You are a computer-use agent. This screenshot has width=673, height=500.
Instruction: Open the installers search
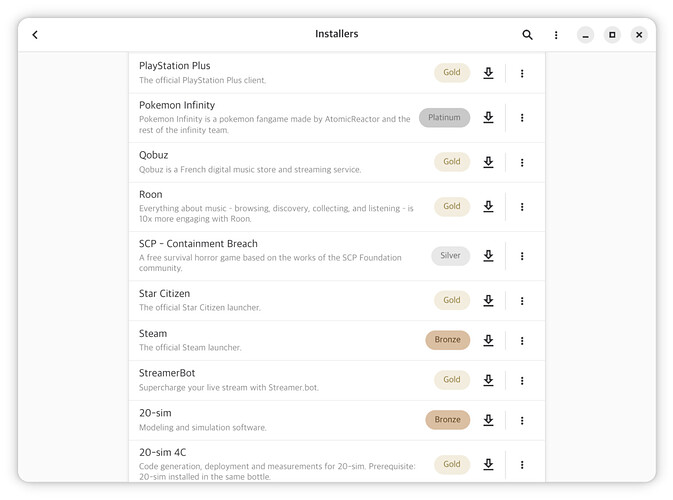pyautogui.click(x=528, y=35)
